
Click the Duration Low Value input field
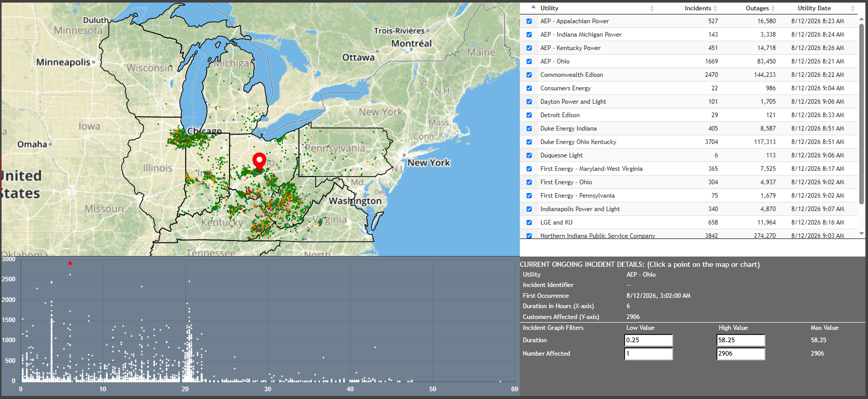pyautogui.click(x=649, y=340)
